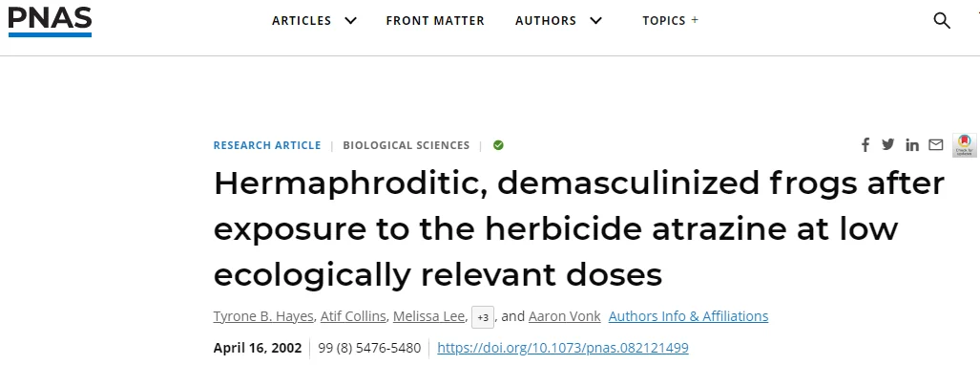
Task: Open the DOI link 10.1073/pnas.082121499
Action: (x=562, y=348)
